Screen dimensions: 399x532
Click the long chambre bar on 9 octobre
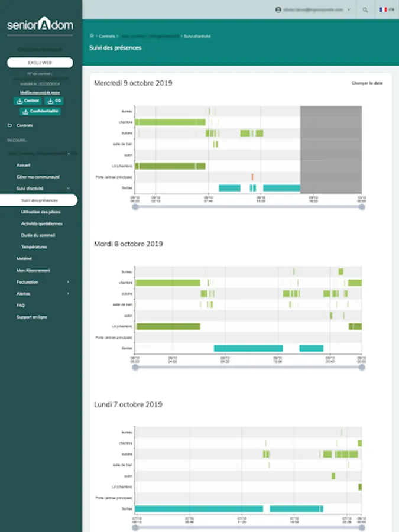[170, 122]
